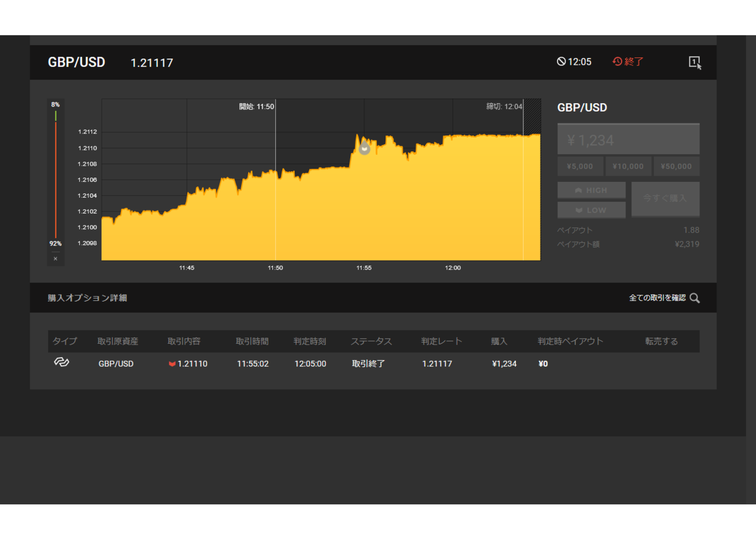Click the red 終了 history clock icon
Viewport: 756px width, 539px height.
pos(617,62)
